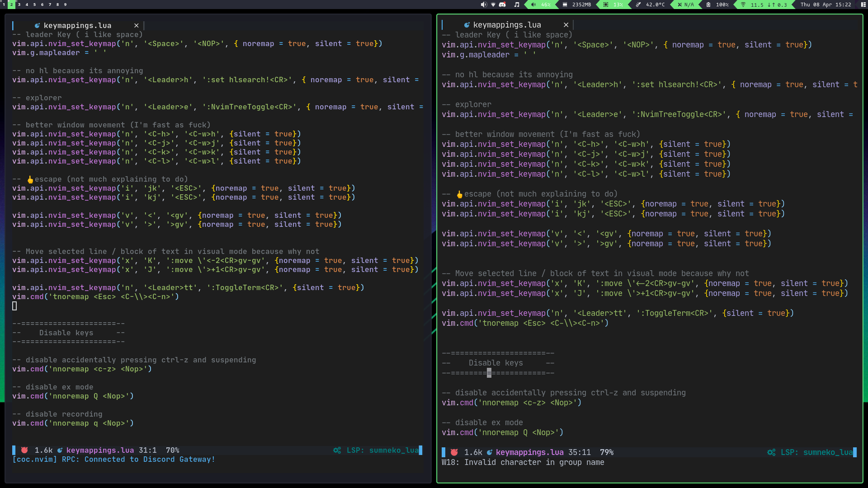Click the 42.0°C temperature module
The height and width of the screenshot is (488, 868).
click(651, 5)
